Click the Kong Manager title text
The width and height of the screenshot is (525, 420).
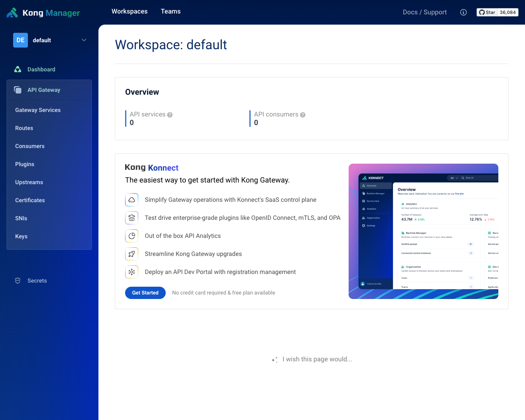pos(51,13)
